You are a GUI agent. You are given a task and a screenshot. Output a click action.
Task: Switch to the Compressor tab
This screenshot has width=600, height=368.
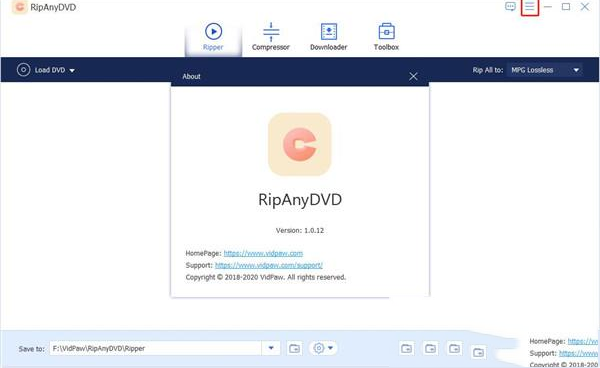pos(271,37)
